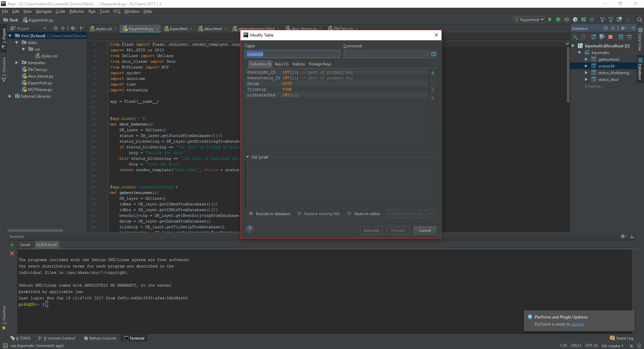Open Project panel gear settings
This screenshot has width=644, height=349.
(x=74, y=29)
